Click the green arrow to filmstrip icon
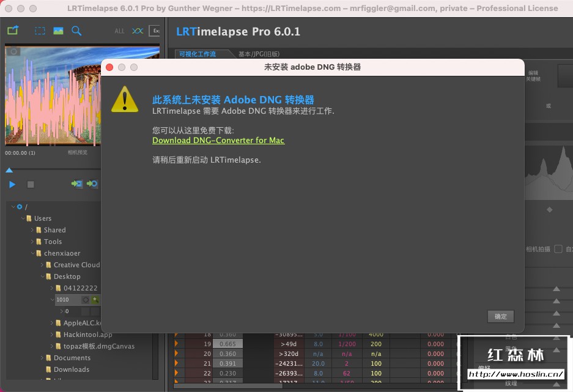The width and height of the screenshot is (573, 392). coord(76,183)
